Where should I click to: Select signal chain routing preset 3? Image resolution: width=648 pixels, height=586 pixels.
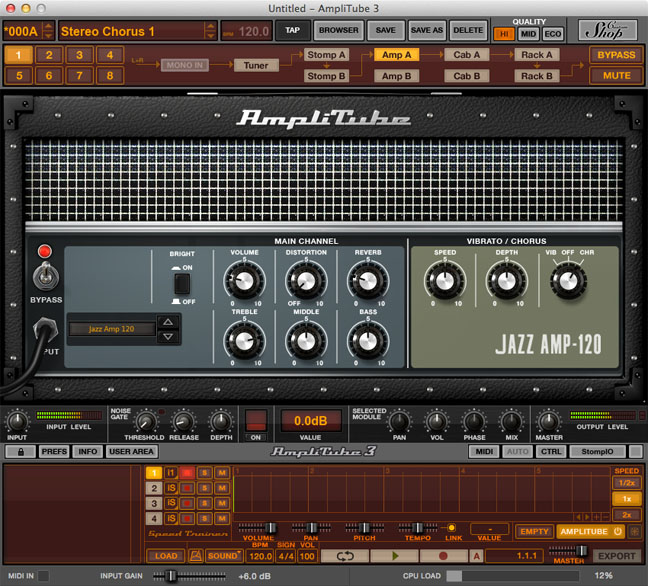tap(79, 55)
